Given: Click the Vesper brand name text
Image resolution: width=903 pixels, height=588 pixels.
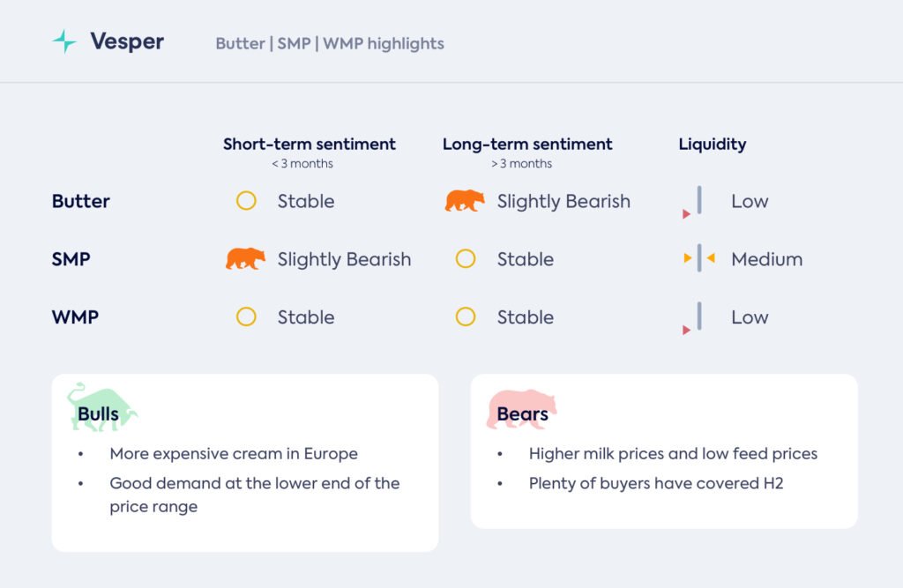Looking at the screenshot, I should pos(127,41).
